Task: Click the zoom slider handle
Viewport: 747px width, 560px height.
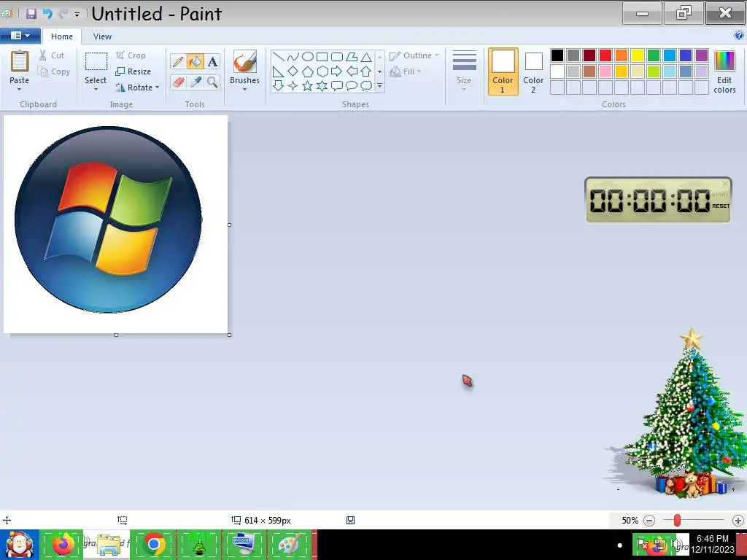Action: point(677,521)
